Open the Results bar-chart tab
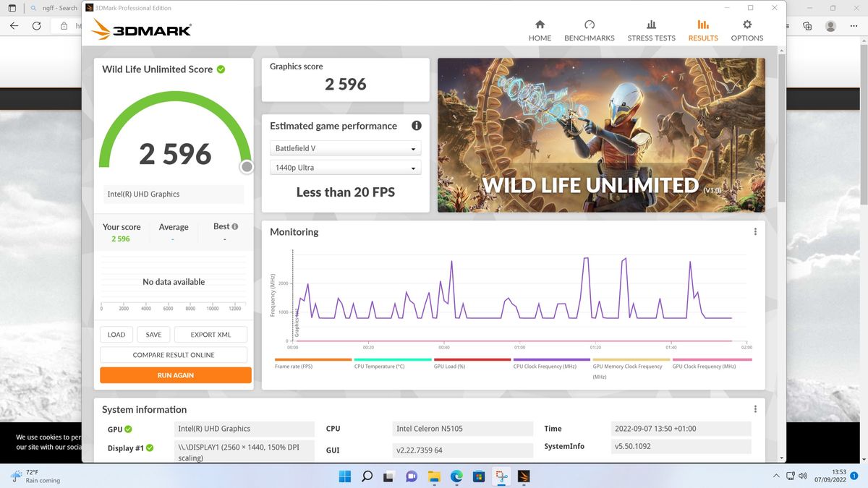The image size is (868, 488). coord(703,30)
